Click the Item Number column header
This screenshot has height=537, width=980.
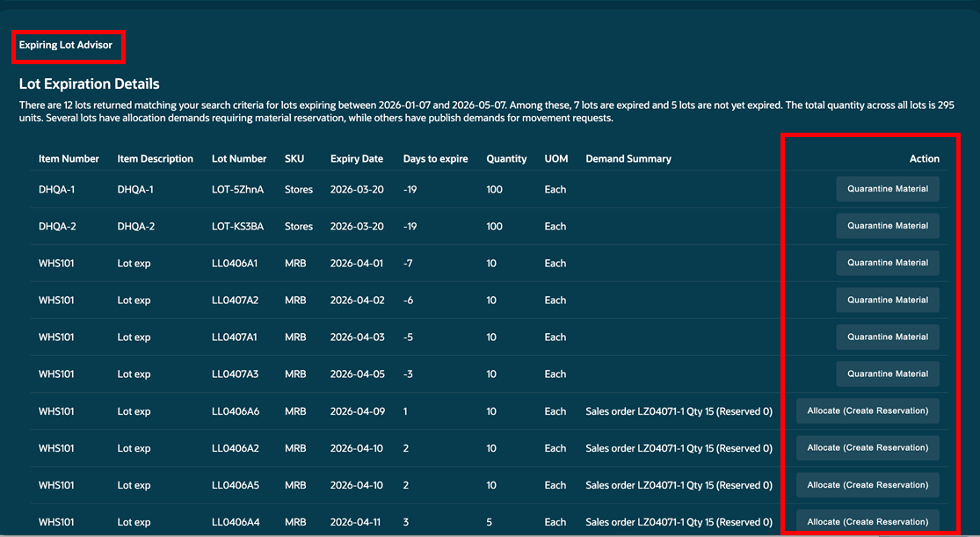69,159
